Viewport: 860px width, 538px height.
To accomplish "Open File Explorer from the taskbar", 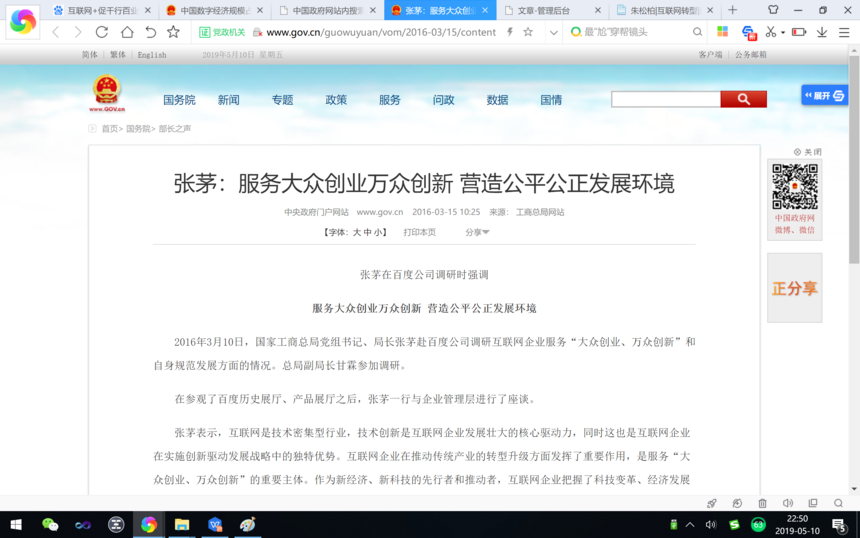I will coord(182,525).
